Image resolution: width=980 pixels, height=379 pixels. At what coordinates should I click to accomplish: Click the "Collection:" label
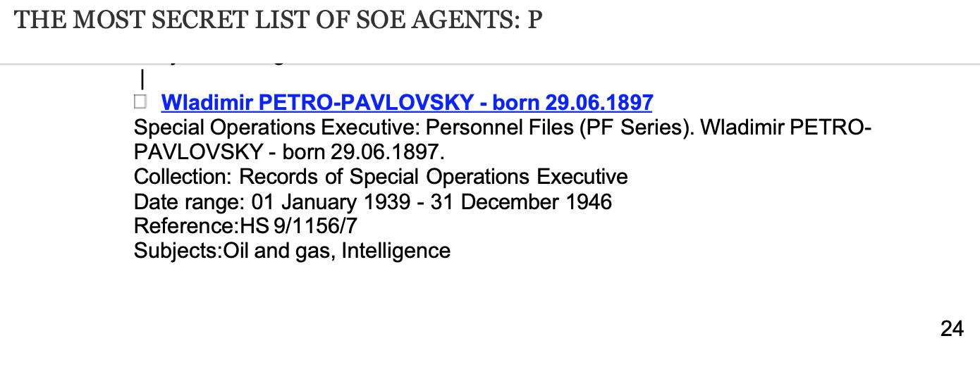pos(183,176)
